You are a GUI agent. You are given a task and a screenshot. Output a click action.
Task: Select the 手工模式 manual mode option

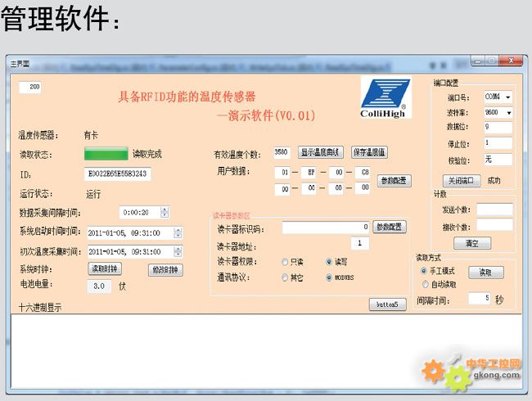point(423,270)
